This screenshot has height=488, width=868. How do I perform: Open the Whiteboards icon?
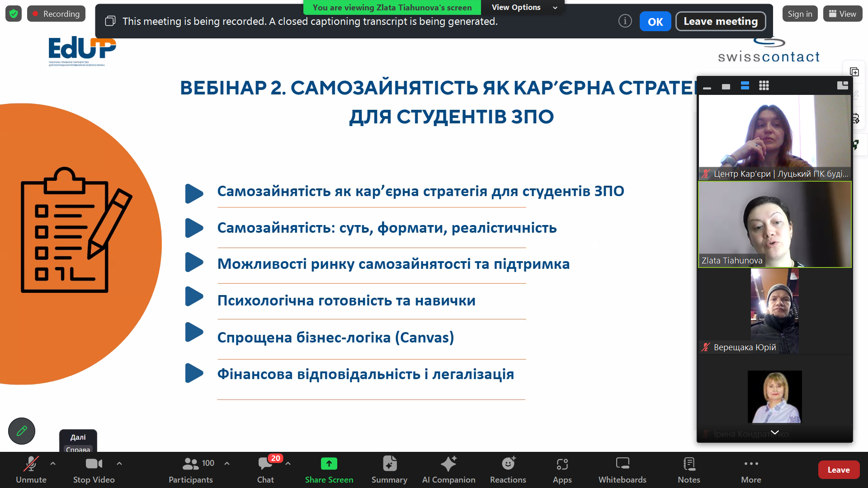pos(622,464)
